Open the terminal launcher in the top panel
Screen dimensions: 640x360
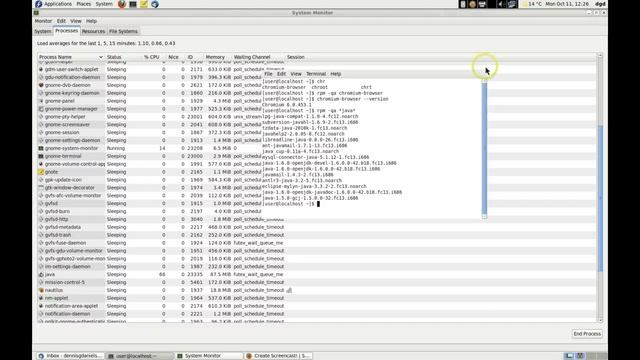[x=133, y=4]
